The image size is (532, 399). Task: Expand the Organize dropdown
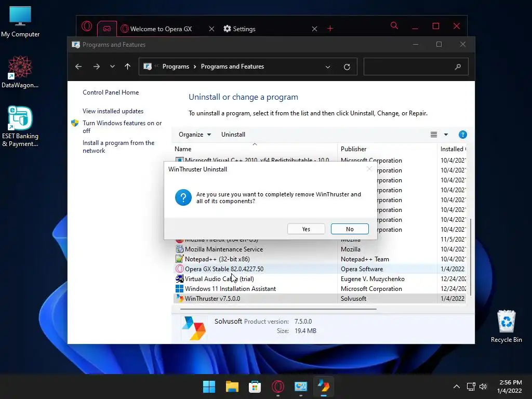coord(195,135)
